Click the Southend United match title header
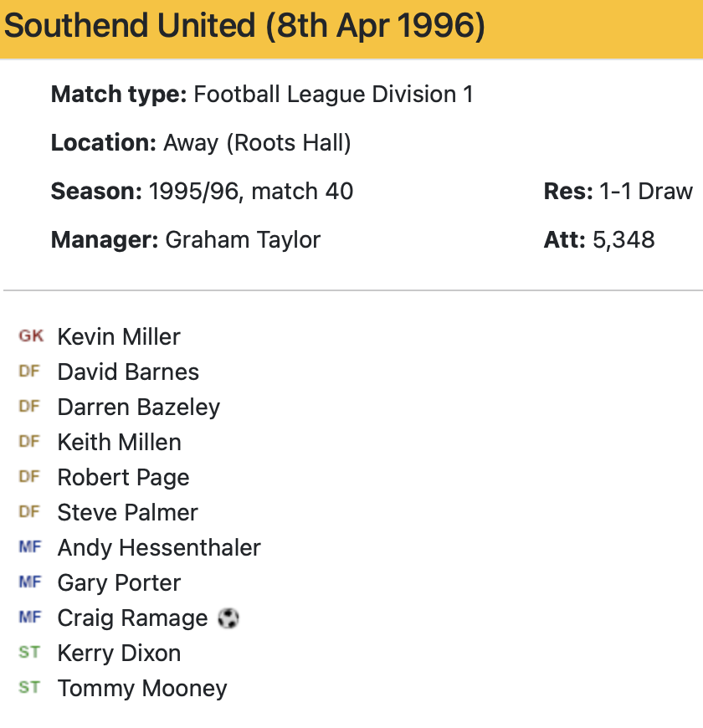 (x=244, y=27)
